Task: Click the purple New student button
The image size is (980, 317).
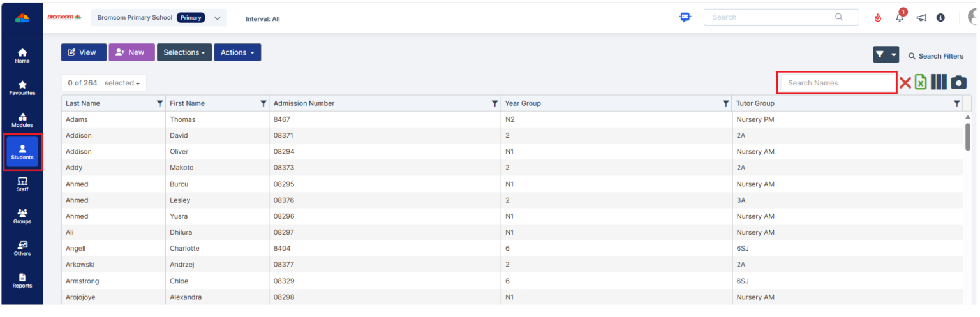Action: coord(131,52)
